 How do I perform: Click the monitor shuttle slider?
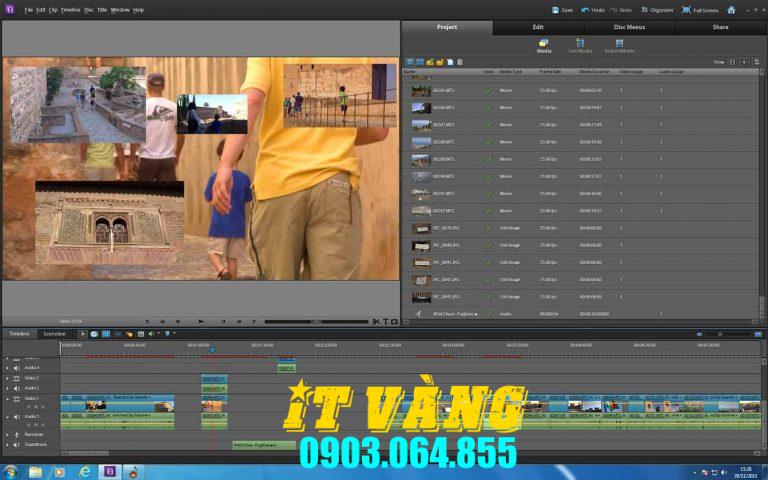[x=316, y=322]
